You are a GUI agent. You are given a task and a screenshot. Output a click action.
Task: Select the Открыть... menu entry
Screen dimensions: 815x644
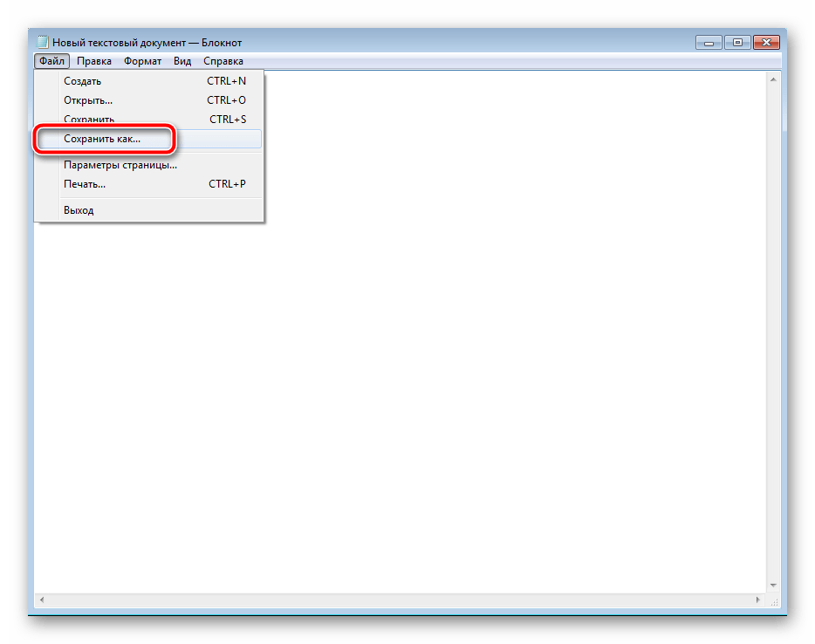tap(88, 100)
